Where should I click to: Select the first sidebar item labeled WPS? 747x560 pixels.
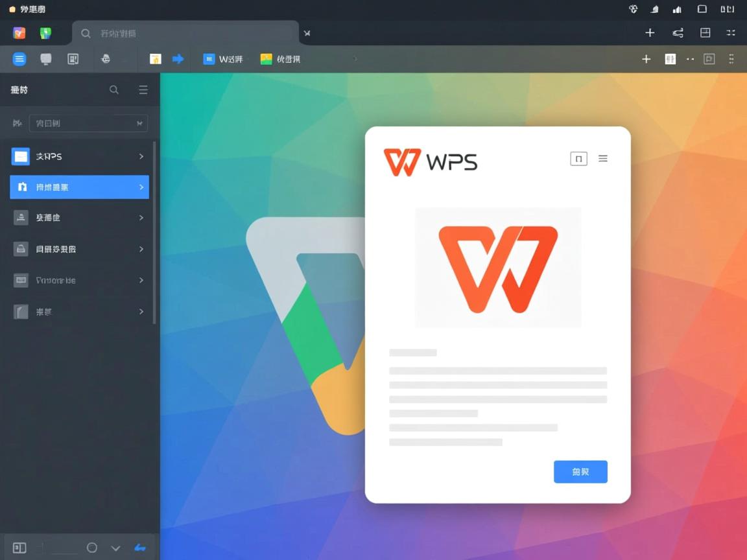click(78, 156)
